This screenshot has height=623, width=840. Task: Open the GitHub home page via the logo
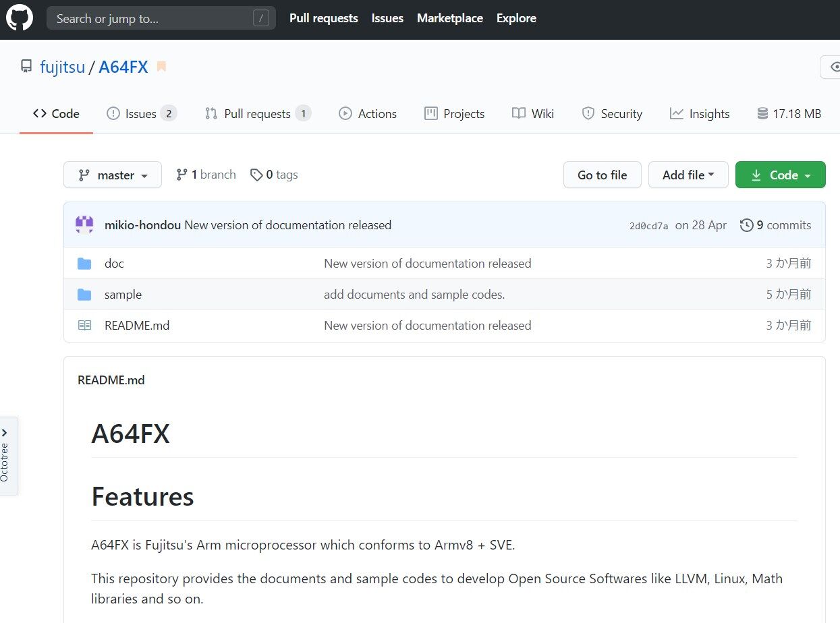18,18
